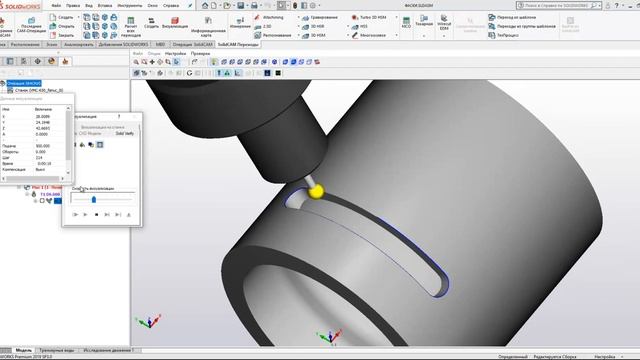This screenshot has height=360, width=640.
Task: Click the Print icon in the top toolbar
Action: (x=254, y=6)
